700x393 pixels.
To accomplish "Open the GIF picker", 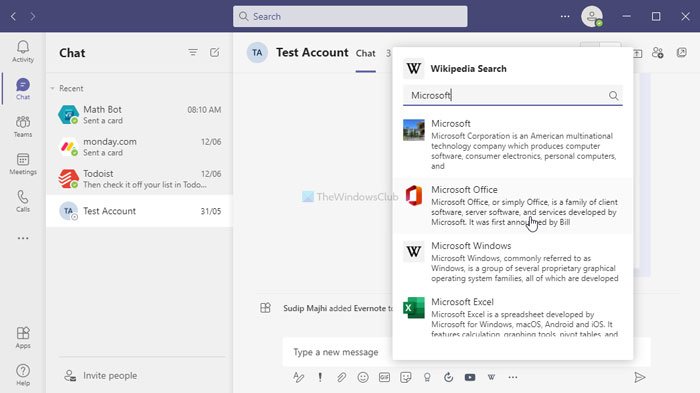I will pyautogui.click(x=384, y=377).
